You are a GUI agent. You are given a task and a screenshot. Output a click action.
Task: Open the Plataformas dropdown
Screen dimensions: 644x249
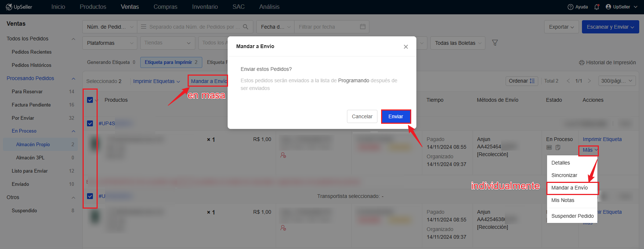click(x=110, y=43)
